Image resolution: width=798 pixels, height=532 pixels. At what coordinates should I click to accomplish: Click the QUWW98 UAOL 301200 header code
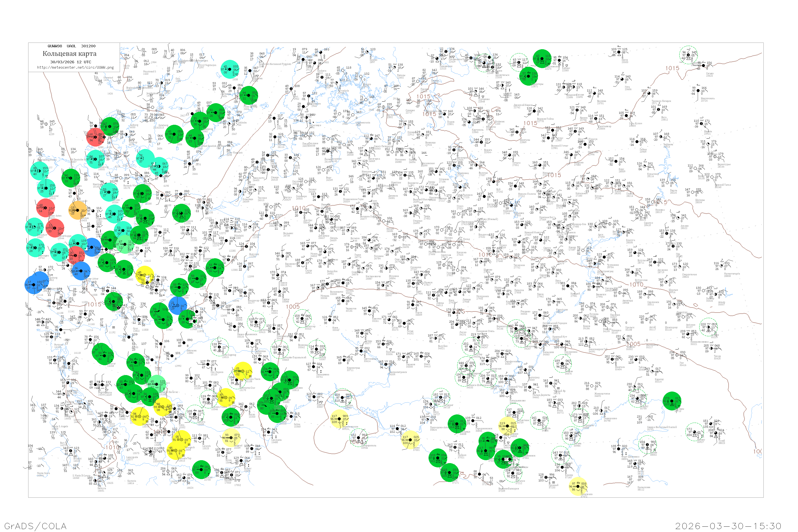pyautogui.click(x=71, y=46)
